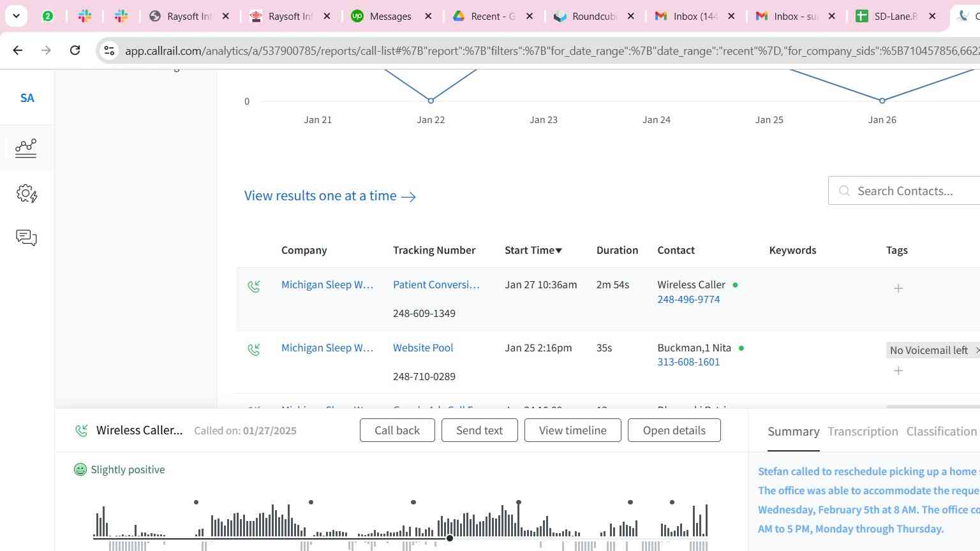Open contact number 313-608-1601
The width and height of the screenshot is (980, 551).
(x=688, y=362)
